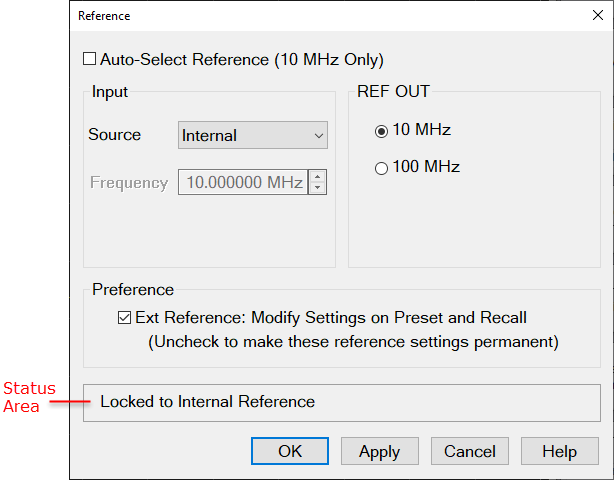614x480 pixels.
Task: Uncheck Ext Reference Modify Settings checkbox
Action: [124, 319]
